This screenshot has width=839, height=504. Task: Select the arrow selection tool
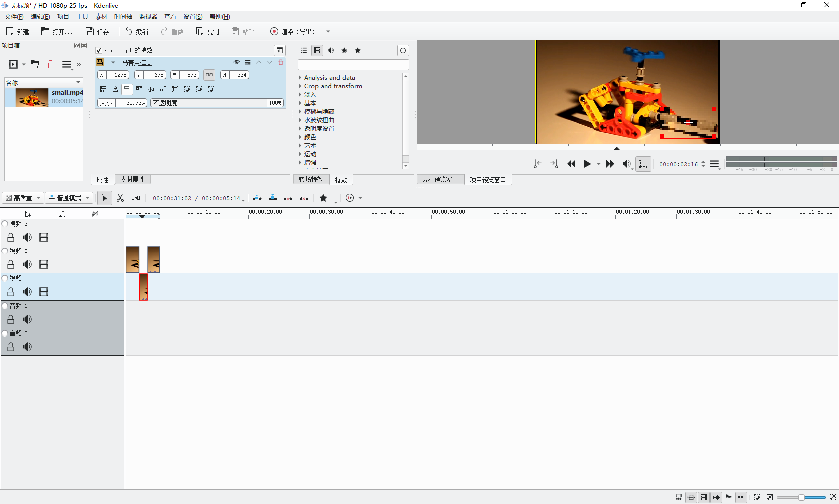pyautogui.click(x=104, y=198)
